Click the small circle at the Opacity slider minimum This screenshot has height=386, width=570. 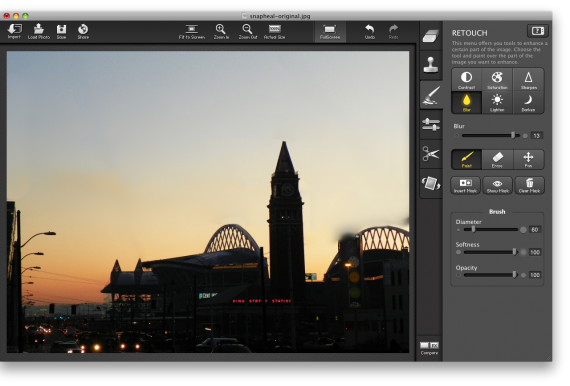(x=458, y=275)
